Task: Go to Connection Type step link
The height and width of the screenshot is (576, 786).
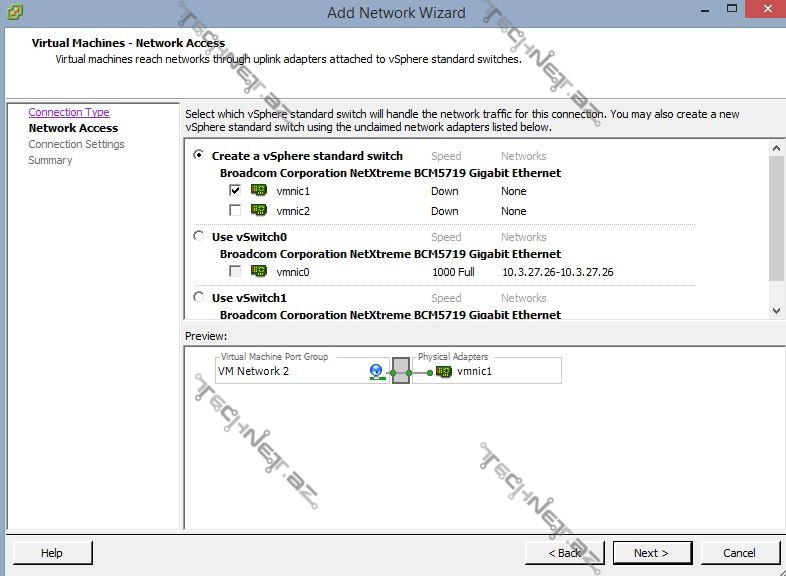Action: tap(69, 113)
